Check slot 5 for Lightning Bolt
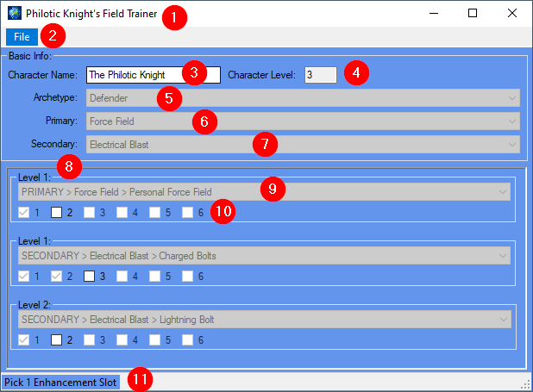533x392 pixels. click(x=154, y=340)
